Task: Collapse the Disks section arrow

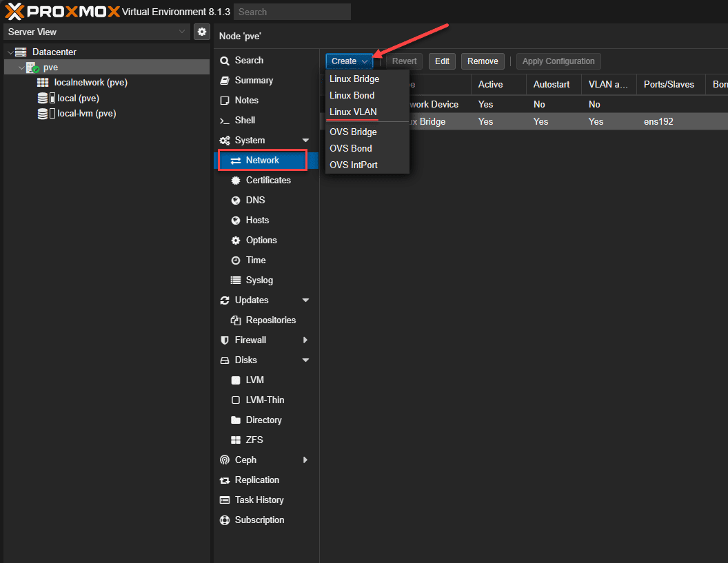Action: [305, 360]
